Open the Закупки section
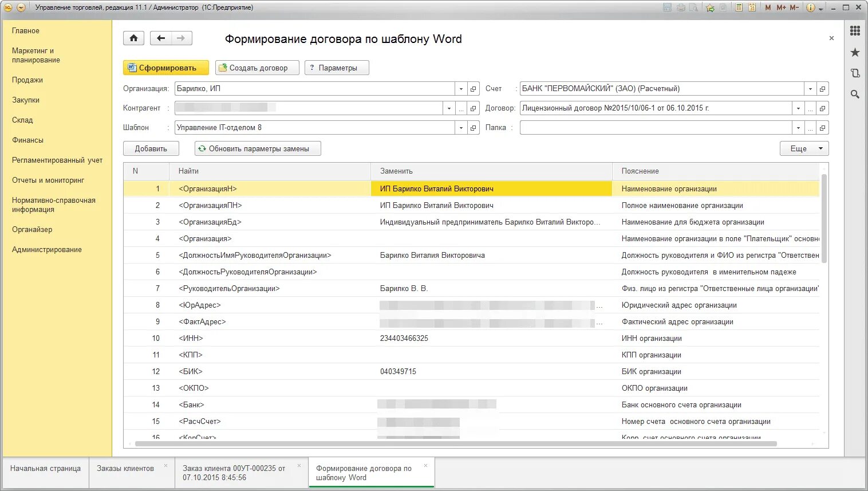Viewport: 868px width, 491px height. point(26,100)
